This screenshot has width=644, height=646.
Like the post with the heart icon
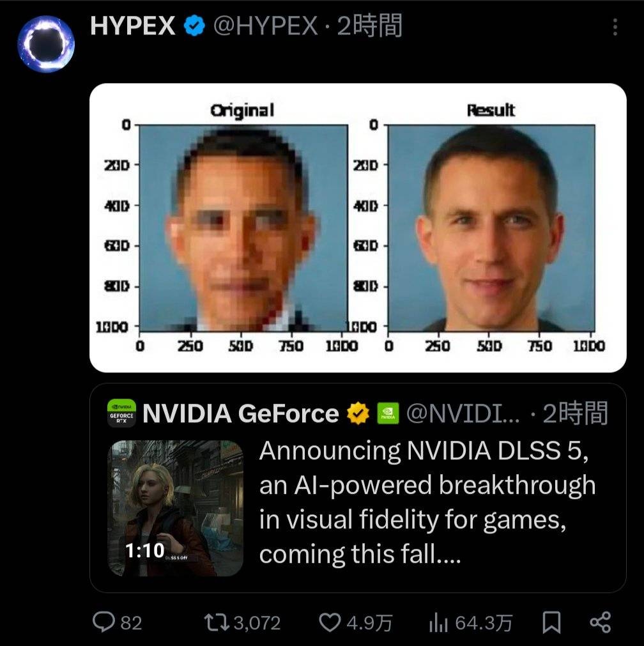pos(330,622)
